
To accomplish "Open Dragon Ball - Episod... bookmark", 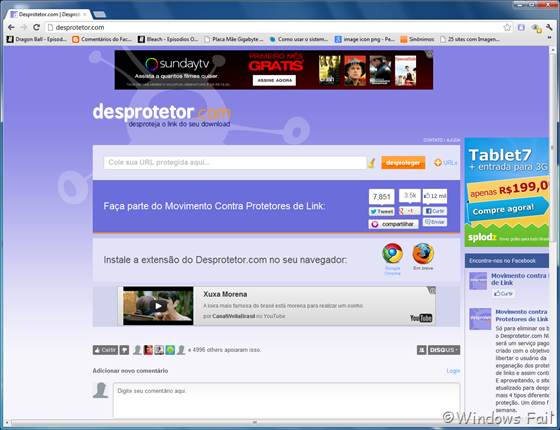I will click(37, 39).
